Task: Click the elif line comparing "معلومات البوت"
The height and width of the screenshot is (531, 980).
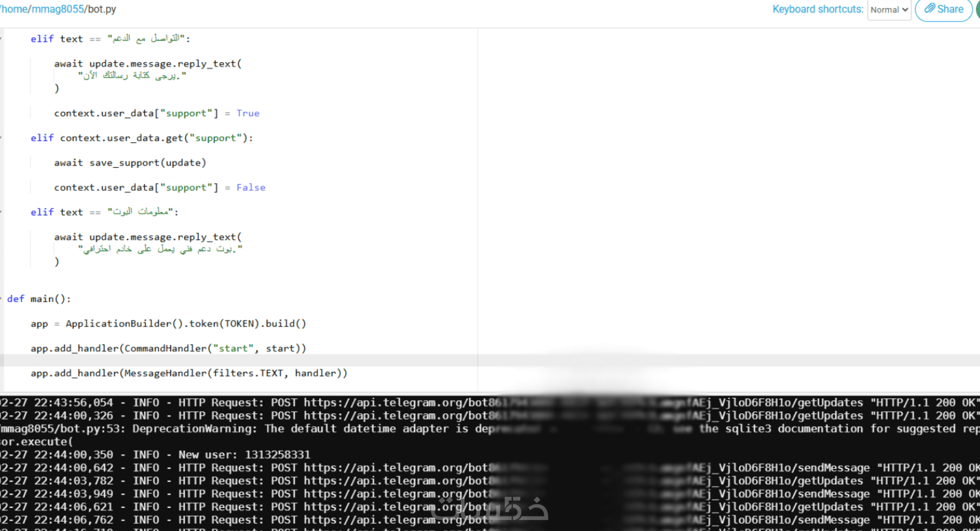Action: 104,212
